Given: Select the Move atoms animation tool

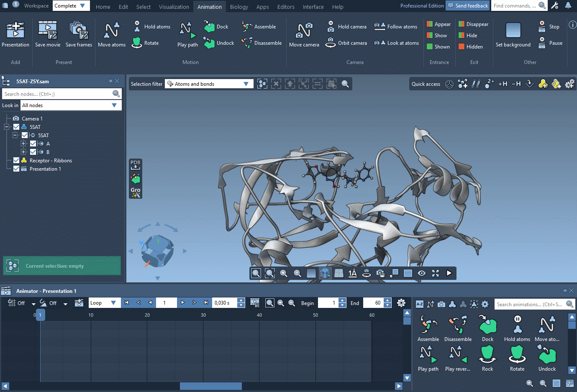Looking at the screenshot, I should point(111,30).
